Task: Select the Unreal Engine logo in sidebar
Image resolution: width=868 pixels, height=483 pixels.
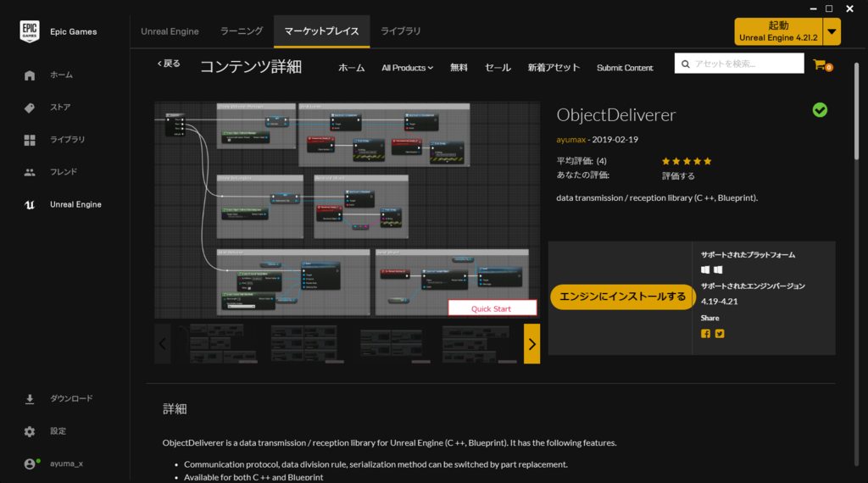Action: (x=30, y=205)
